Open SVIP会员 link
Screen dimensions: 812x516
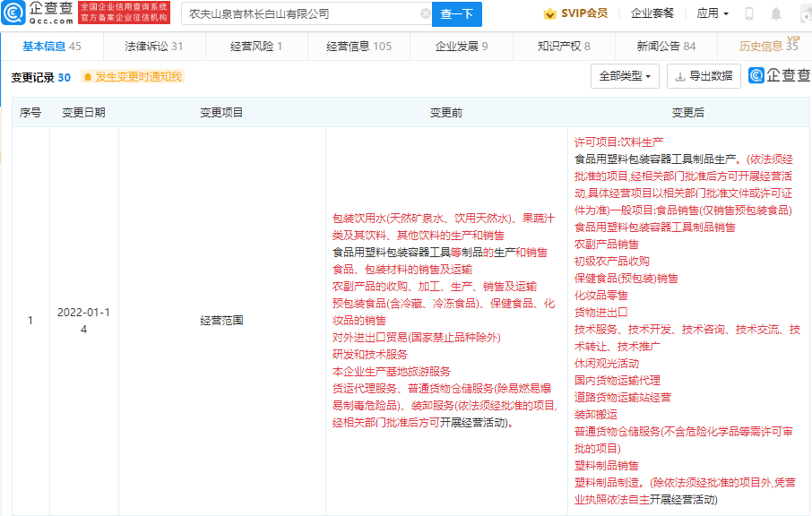584,13
